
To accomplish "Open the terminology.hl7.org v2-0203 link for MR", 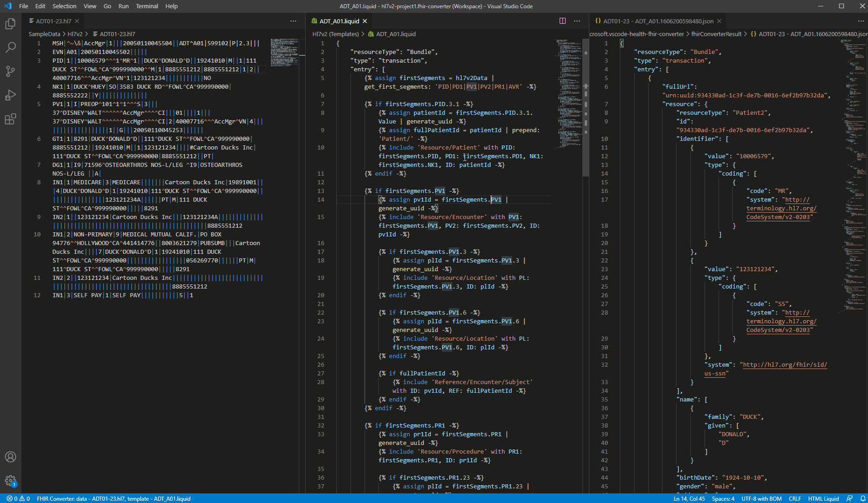I will [781, 208].
